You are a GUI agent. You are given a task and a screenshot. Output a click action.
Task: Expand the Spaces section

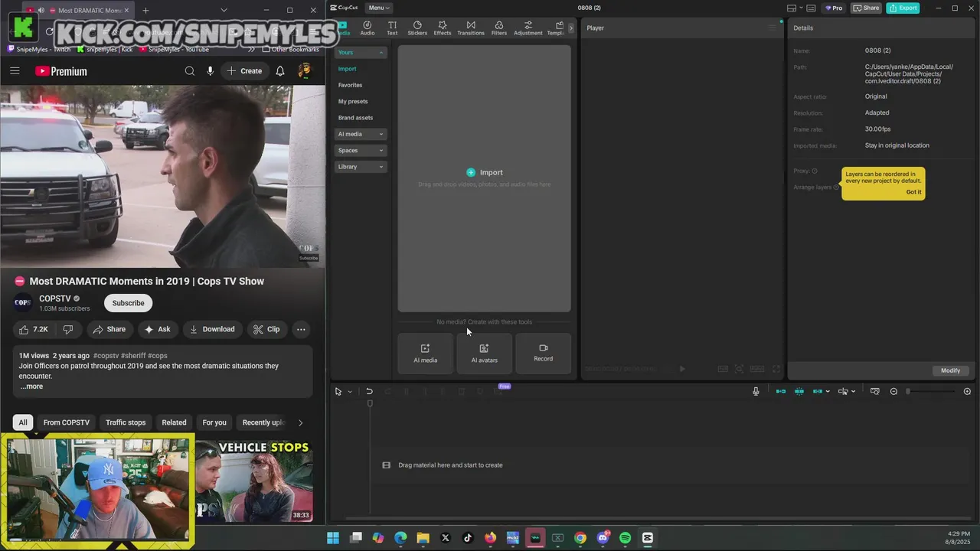pyautogui.click(x=361, y=150)
